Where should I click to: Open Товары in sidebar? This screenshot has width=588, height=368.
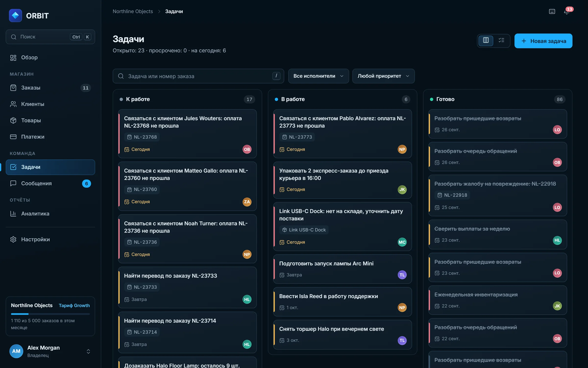[50, 120]
